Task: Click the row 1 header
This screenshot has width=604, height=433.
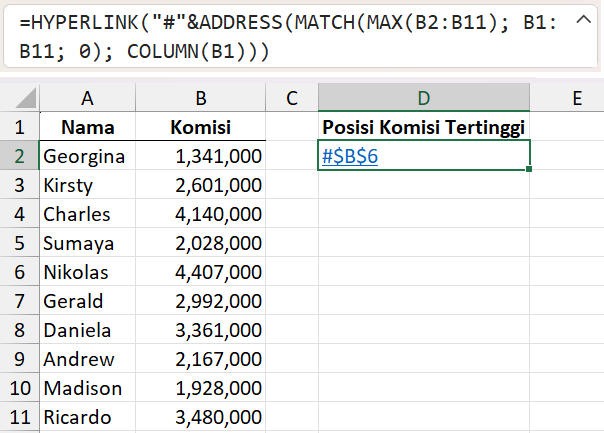Action: tap(19, 127)
